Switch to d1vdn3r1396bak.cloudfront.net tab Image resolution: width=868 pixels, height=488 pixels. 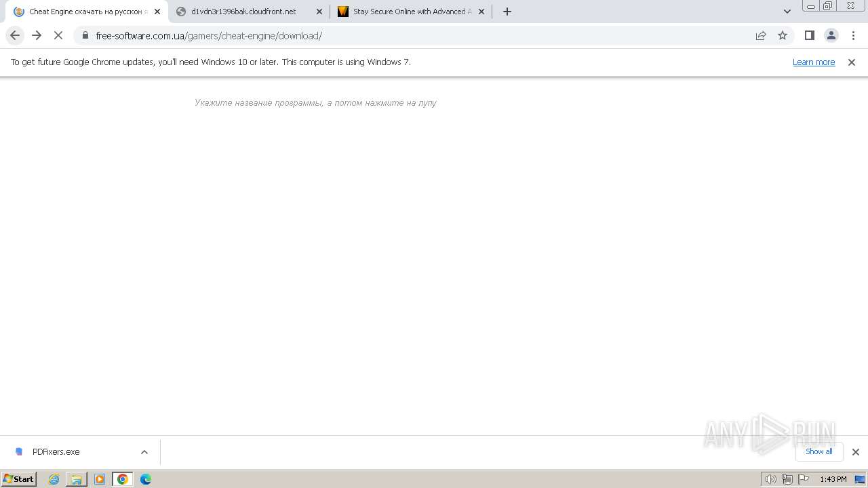(x=249, y=12)
